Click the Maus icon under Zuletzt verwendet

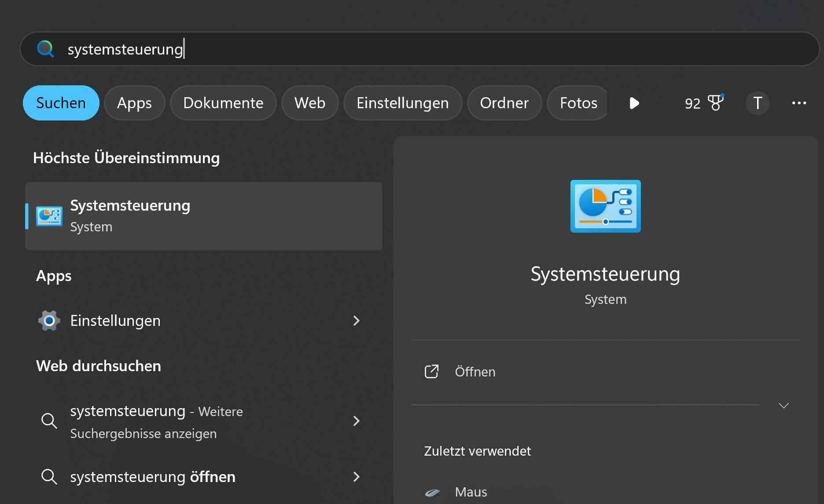pos(433,492)
